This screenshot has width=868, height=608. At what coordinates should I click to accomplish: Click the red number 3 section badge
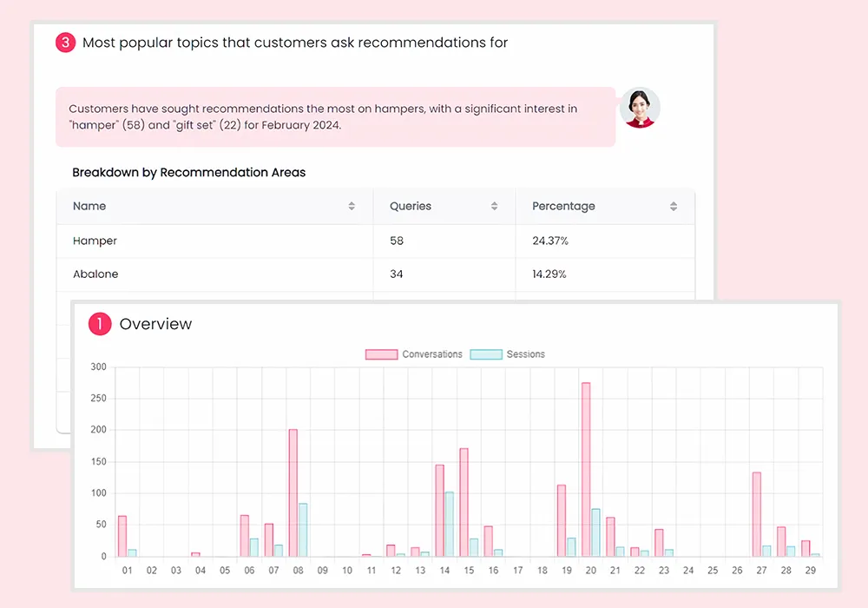click(x=65, y=42)
